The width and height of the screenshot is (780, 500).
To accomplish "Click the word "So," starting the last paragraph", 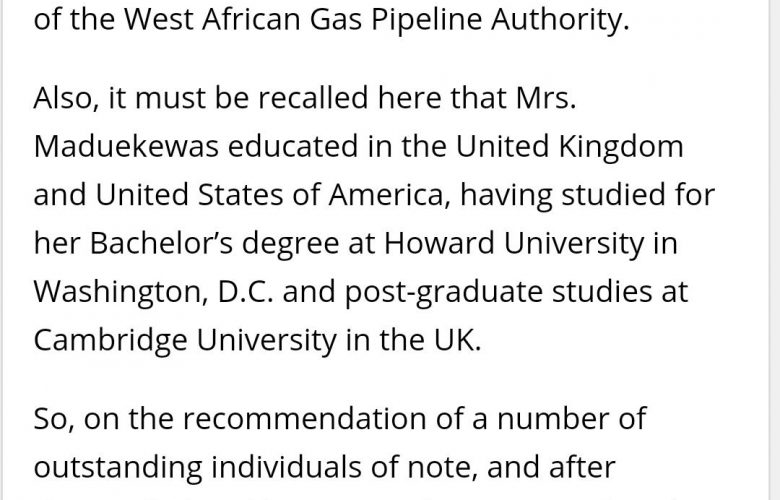I will tap(54, 419).
